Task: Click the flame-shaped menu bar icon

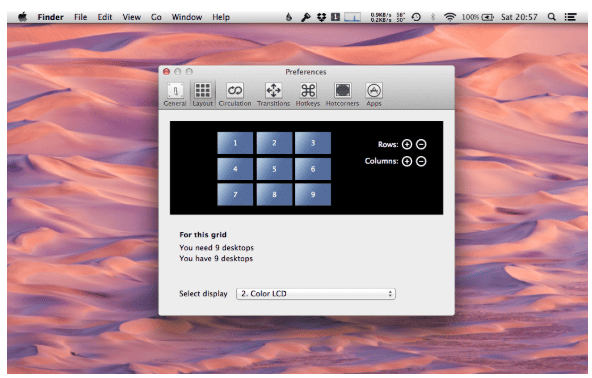Action: pos(288,17)
